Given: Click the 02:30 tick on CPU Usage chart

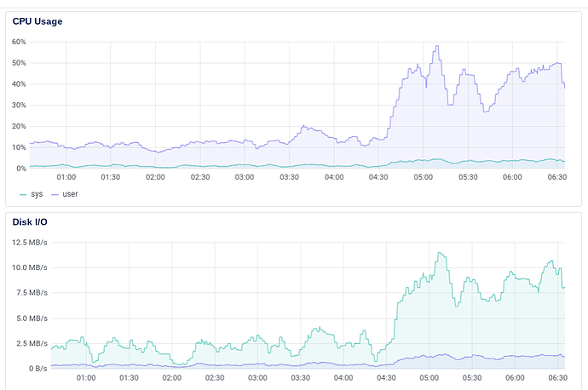Looking at the screenshot, I should pyautogui.click(x=200, y=177).
